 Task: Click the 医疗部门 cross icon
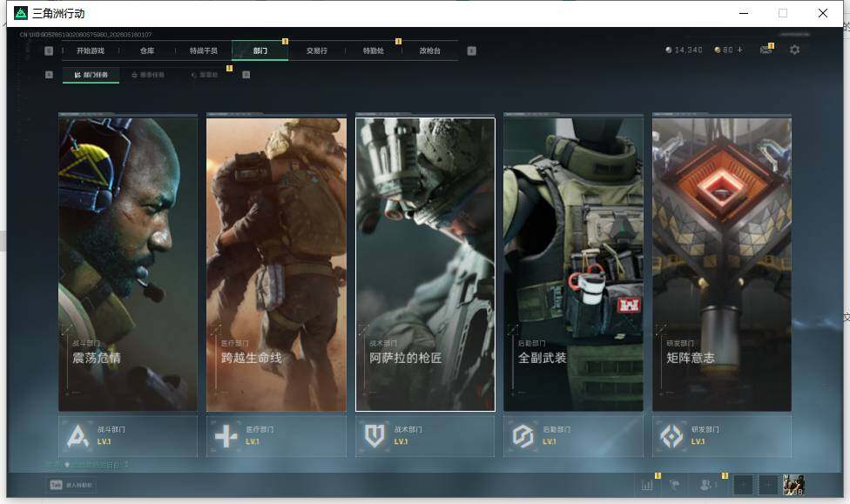226,436
